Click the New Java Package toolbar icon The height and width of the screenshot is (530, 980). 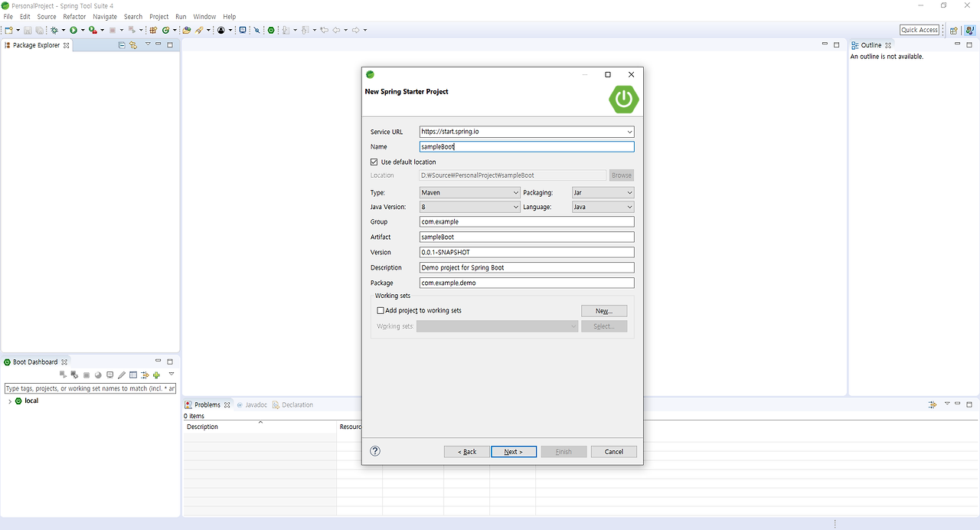[x=152, y=30]
